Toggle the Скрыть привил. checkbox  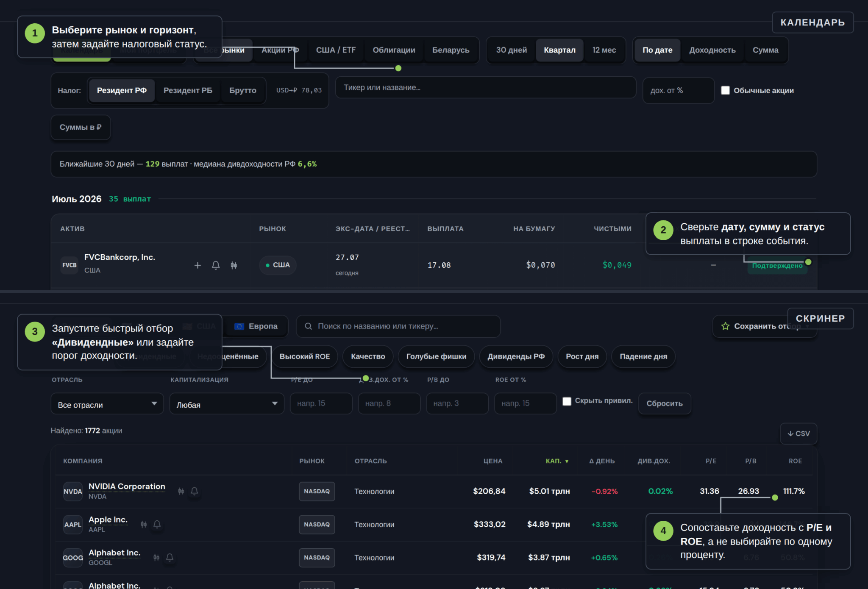click(567, 401)
